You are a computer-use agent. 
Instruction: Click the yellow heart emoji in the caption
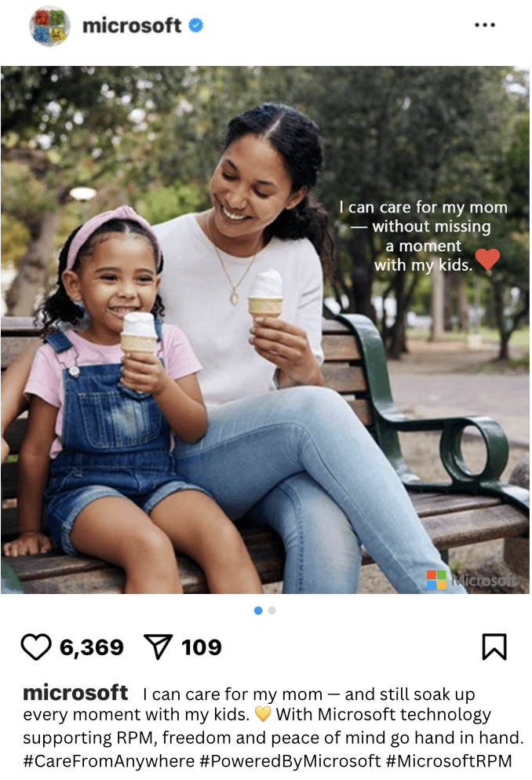pyautogui.click(x=263, y=714)
